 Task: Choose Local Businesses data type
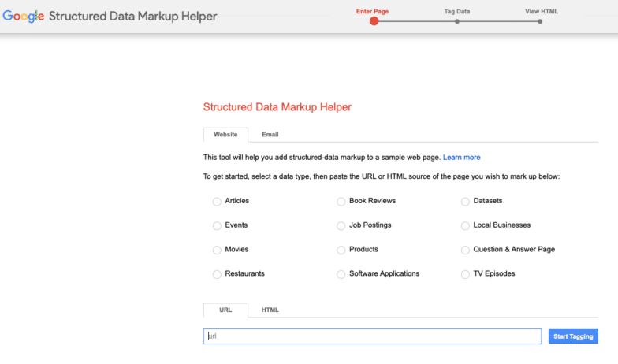tap(465, 226)
